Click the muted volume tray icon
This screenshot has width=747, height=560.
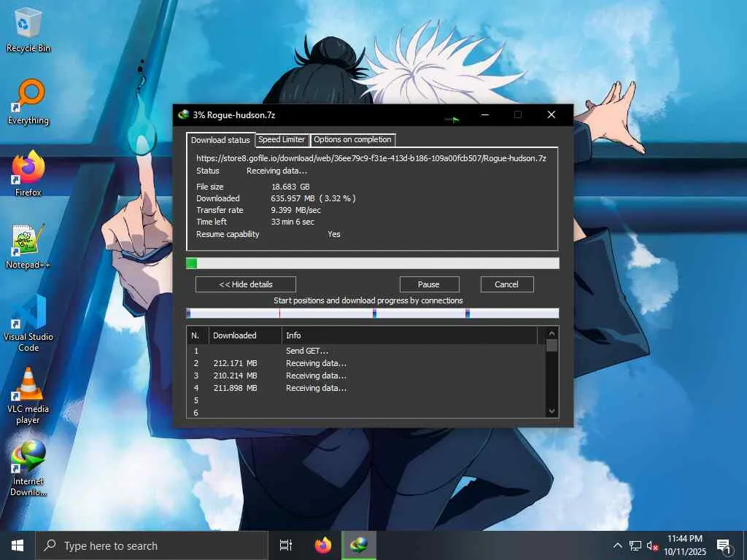(x=652, y=545)
